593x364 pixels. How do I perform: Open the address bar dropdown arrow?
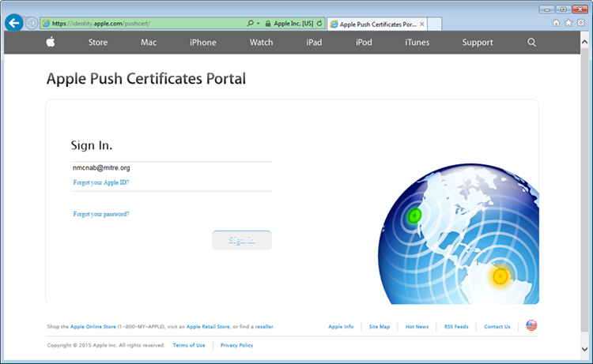pos(259,24)
